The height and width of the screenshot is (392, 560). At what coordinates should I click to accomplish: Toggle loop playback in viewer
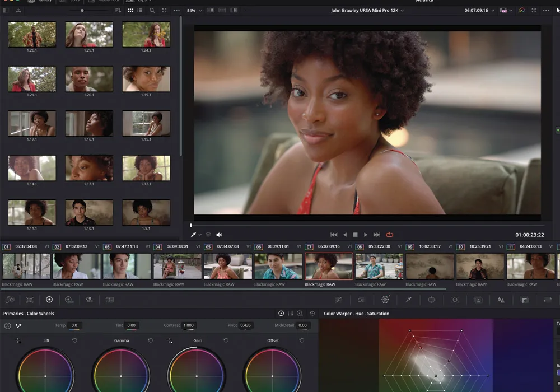(389, 235)
